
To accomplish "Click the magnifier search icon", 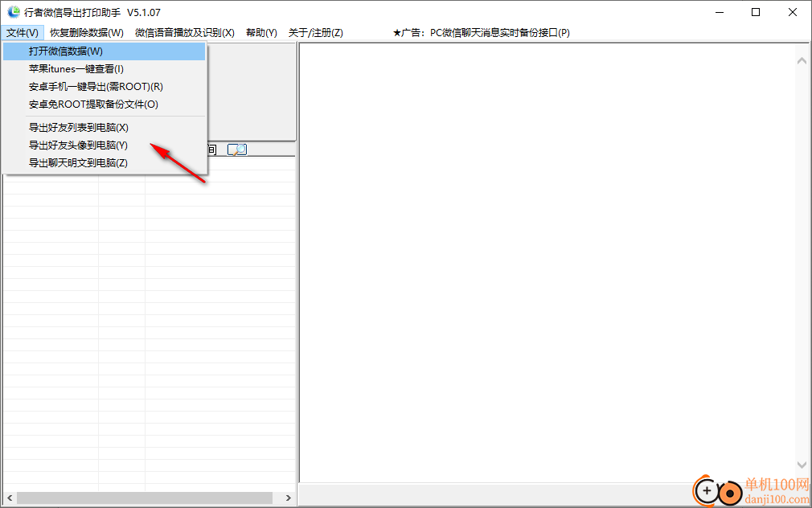I will [x=237, y=150].
